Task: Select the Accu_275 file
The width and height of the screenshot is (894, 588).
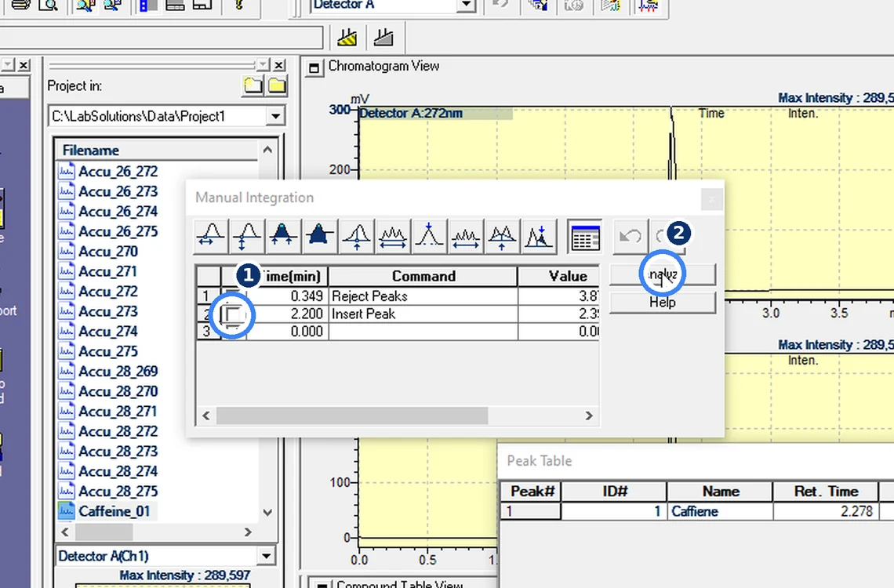Action: pyautogui.click(x=108, y=351)
